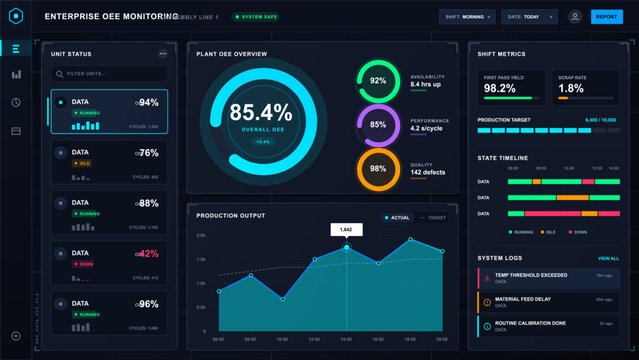This screenshot has height=360, width=639.
Task: Select the unit icon on the 88% card
Action: click(61, 203)
